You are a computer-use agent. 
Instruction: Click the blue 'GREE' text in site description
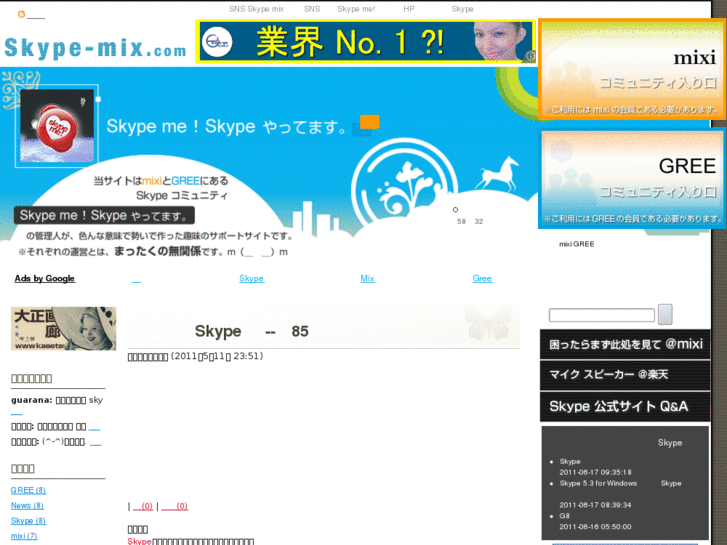click(x=185, y=181)
